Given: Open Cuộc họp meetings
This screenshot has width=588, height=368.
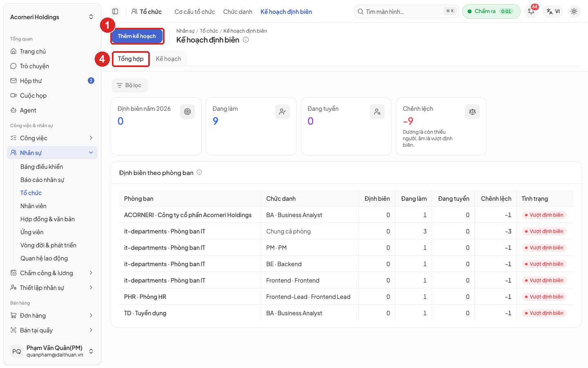Looking at the screenshot, I should [x=52, y=96].
